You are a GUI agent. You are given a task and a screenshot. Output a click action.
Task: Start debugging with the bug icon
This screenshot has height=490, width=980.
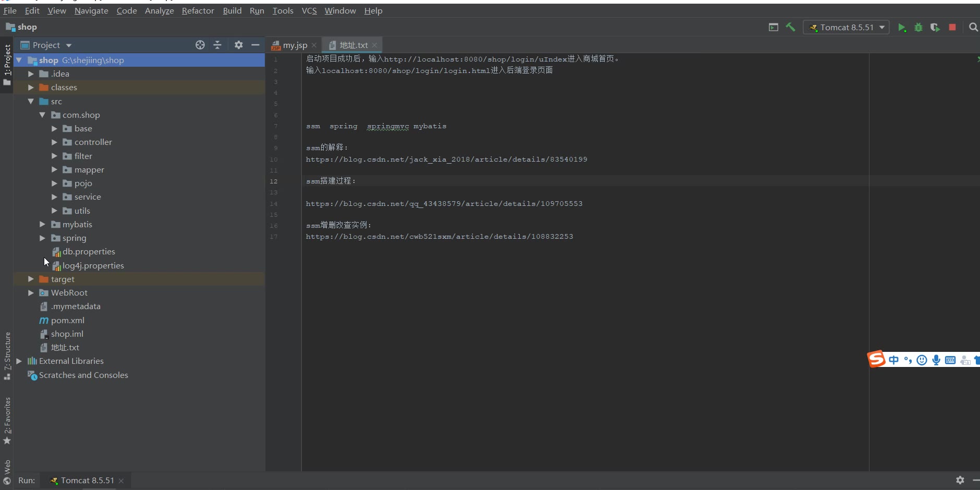click(918, 28)
